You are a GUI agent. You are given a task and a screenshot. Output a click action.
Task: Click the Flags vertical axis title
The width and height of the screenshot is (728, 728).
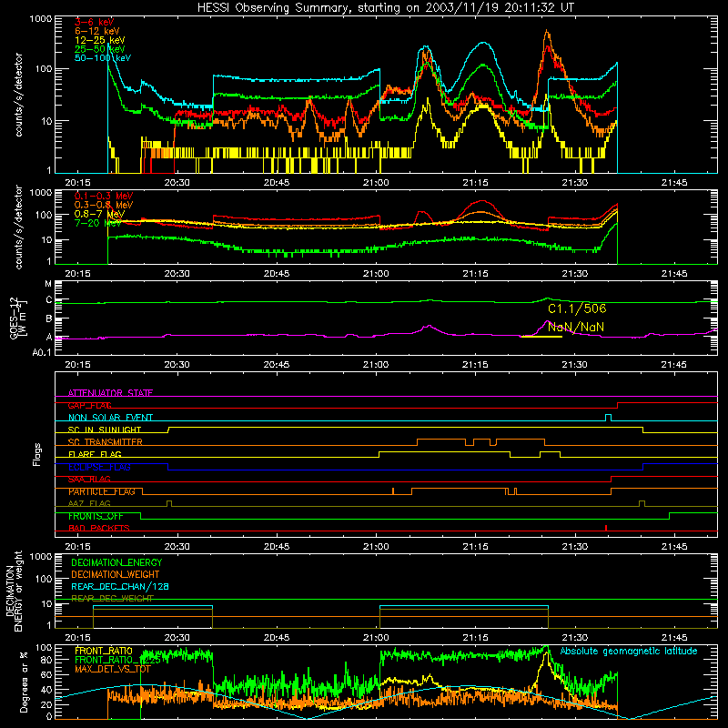pyautogui.click(x=36, y=454)
